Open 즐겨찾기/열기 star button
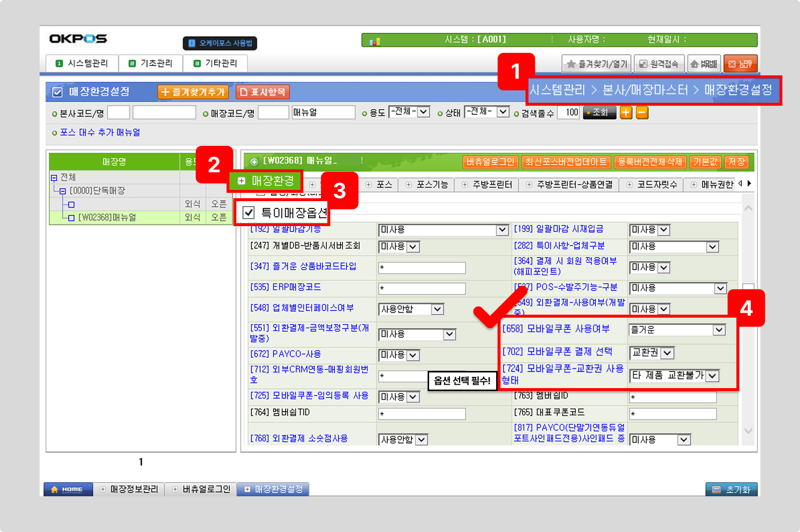Image resolution: width=800 pixels, height=532 pixels. pyautogui.click(x=596, y=64)
